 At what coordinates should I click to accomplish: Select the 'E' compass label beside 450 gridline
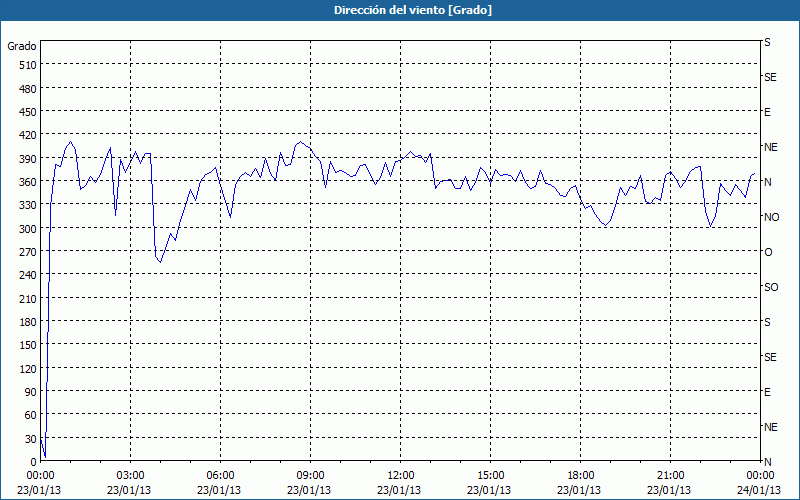coord(767,112)
